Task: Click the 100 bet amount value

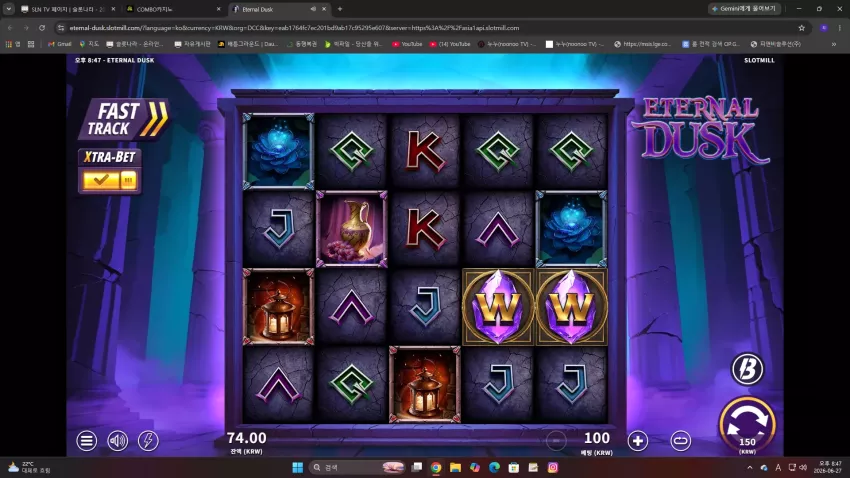Action: (x=597, y=438)
